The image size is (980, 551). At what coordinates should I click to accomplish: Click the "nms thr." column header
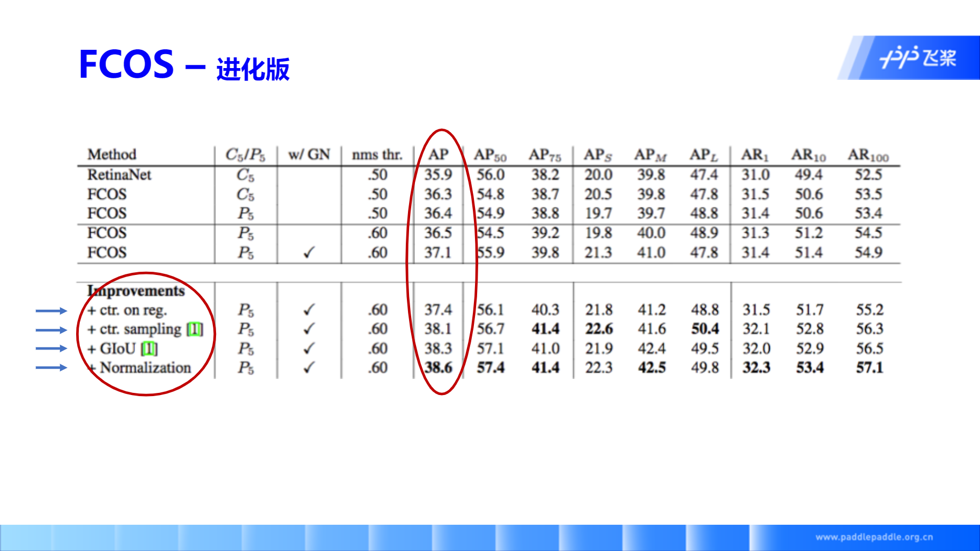377,154
